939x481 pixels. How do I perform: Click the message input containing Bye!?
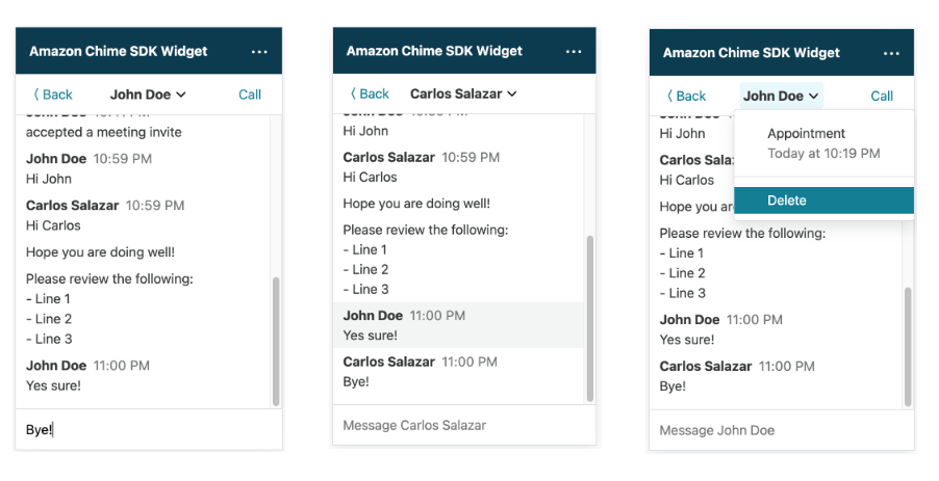tap(149, 429)
